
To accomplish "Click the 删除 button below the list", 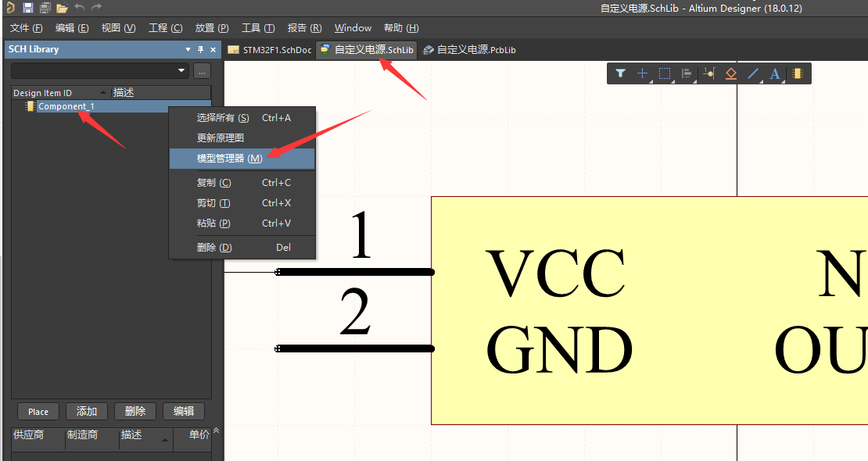I will 135,411.
